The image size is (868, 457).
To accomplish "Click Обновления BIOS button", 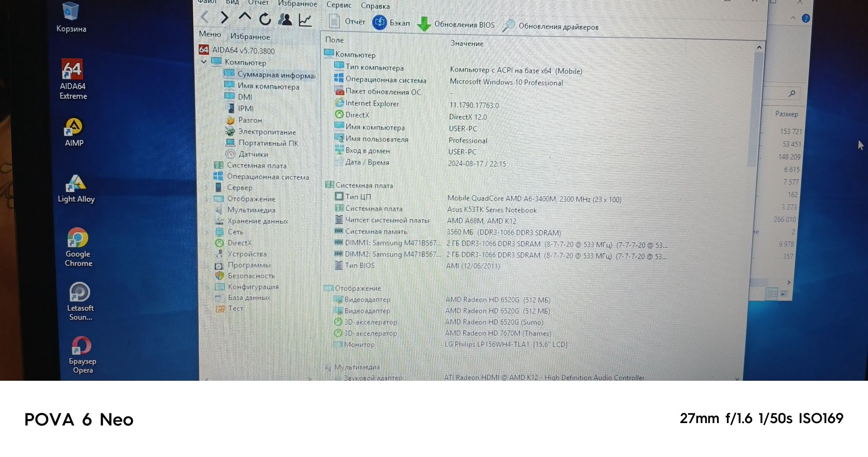I will point(456,24).
